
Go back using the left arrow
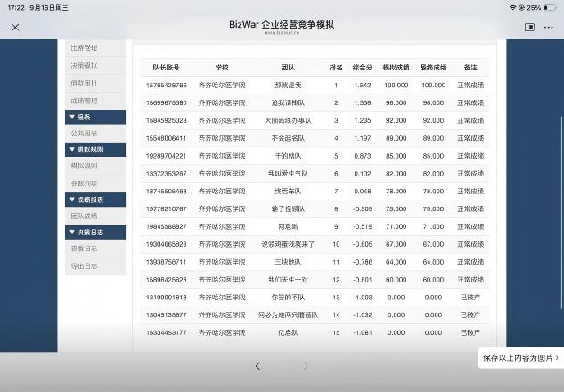(x=257, y=366)
